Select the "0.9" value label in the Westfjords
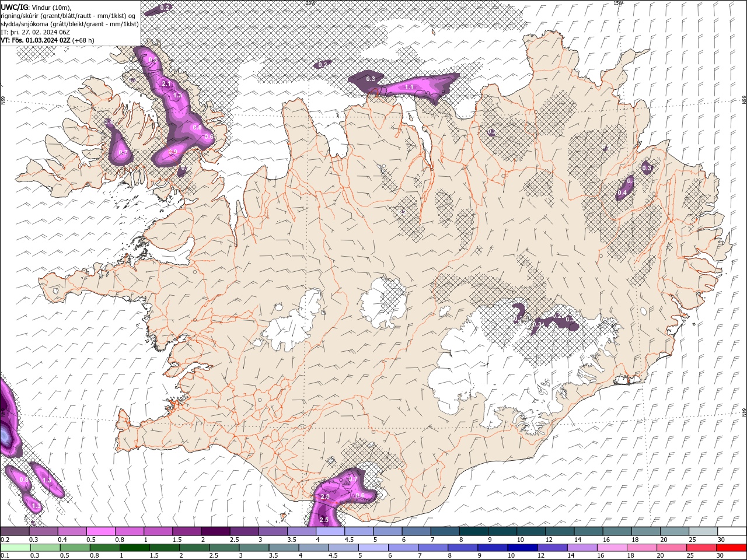Screen dimensions: 747x560 173,152
